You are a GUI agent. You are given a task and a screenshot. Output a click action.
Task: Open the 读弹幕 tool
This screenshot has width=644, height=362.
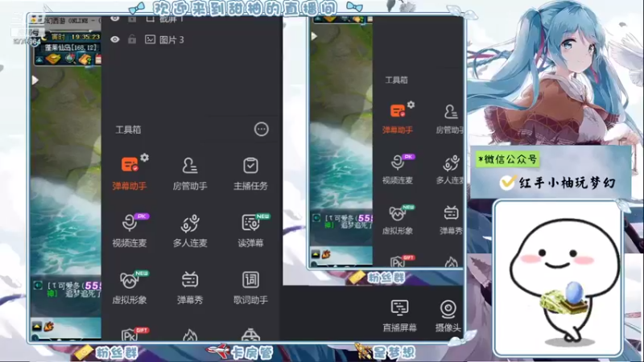(x=250, y=230)
